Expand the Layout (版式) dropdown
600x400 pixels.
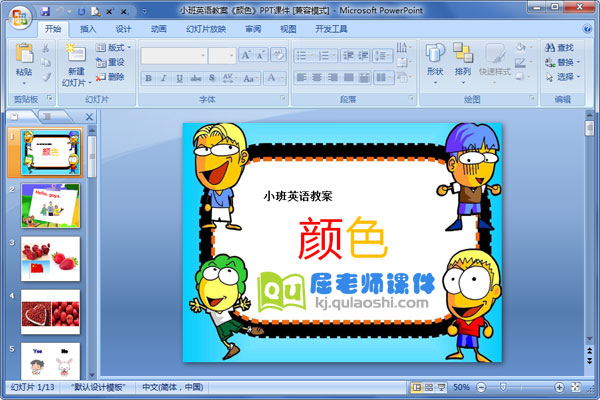[113, 47]
